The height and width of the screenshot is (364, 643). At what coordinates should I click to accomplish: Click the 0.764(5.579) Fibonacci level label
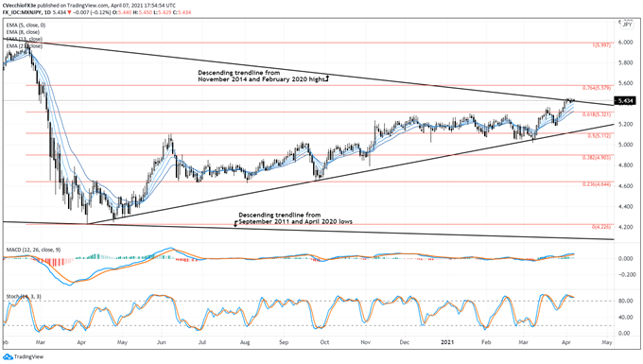597,88
